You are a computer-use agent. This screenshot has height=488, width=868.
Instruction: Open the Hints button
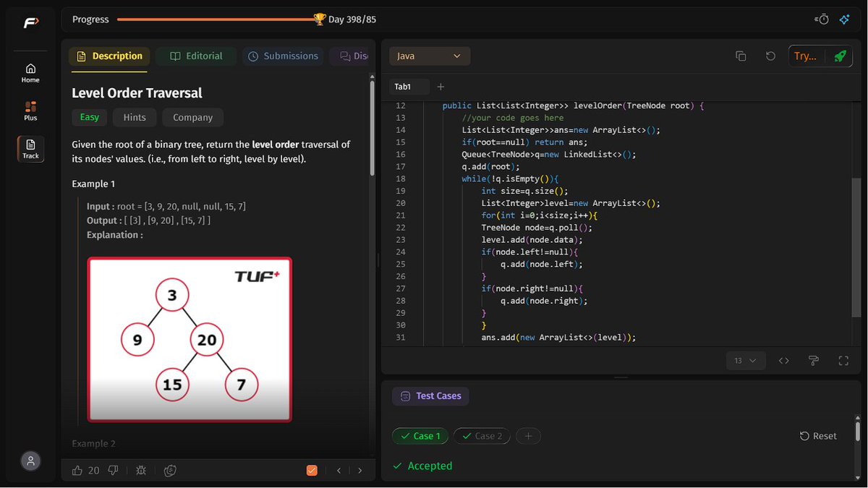point(135,117)
